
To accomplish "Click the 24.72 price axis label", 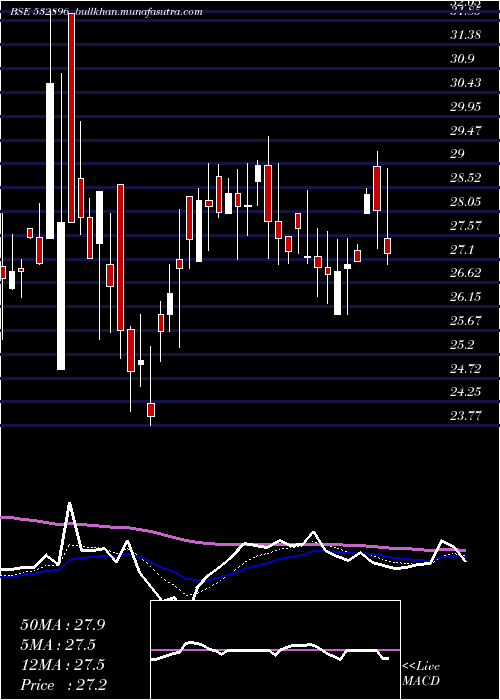I will [466, 368].
